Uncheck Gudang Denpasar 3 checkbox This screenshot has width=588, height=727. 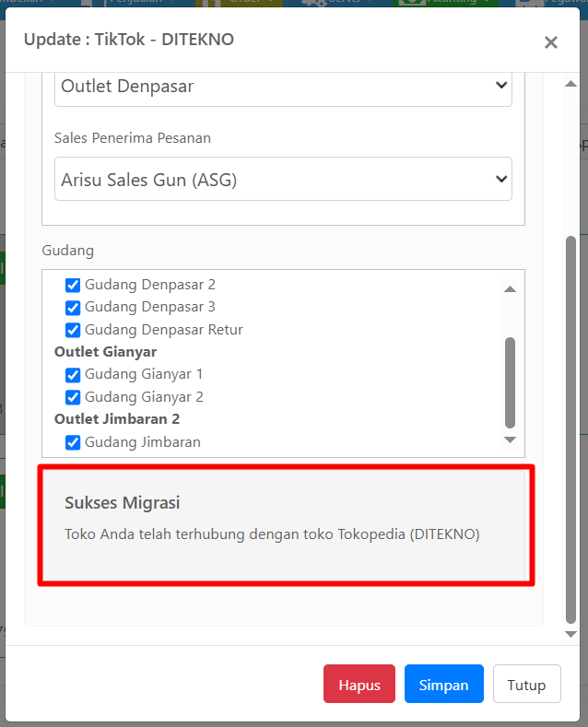(73, 308)
